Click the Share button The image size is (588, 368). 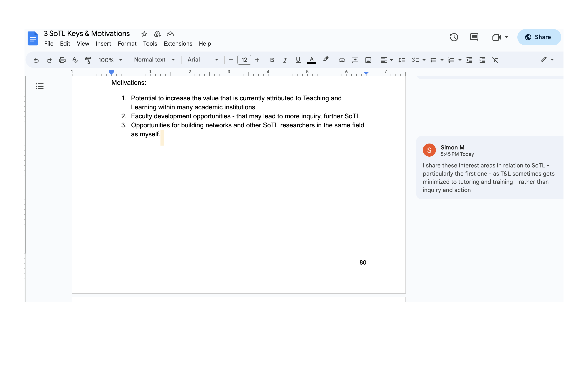[539, 37]
